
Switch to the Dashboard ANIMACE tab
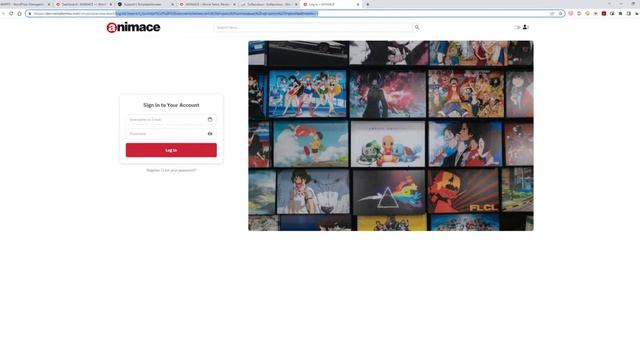click(x=84, y=4)
